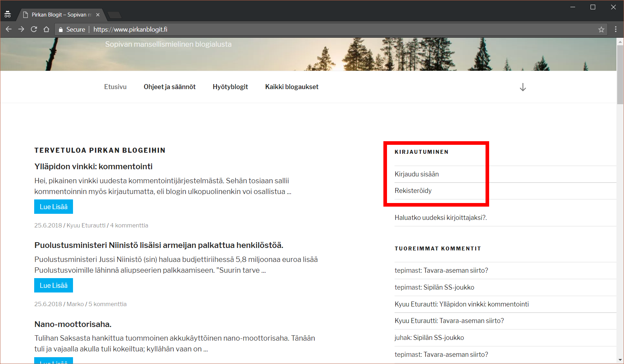
Task: Reload the current page
Action: click(34, 29)
